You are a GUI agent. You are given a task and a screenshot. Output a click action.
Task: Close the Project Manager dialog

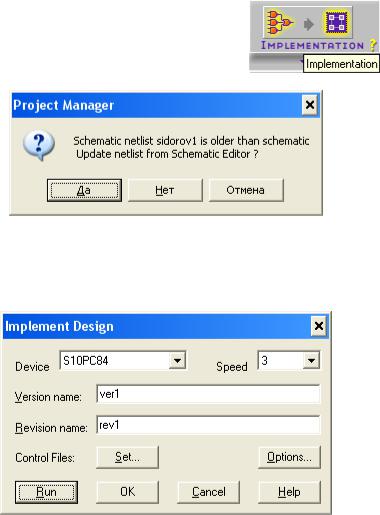[x=310, y=105]
